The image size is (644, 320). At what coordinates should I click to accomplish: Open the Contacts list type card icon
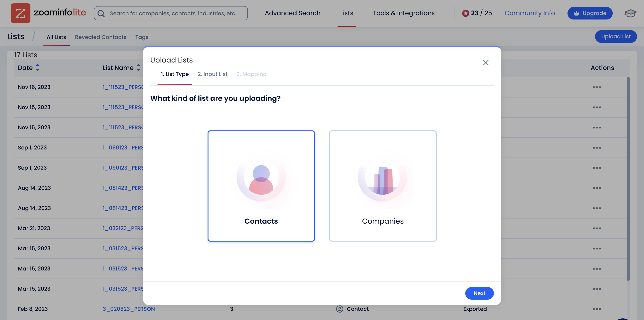261,177
